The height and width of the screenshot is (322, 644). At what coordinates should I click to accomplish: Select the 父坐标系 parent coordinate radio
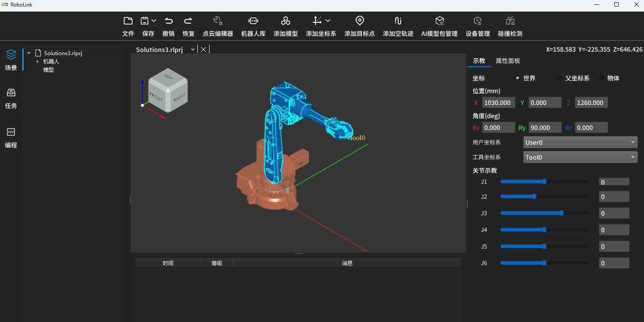(x=560, y=78)
